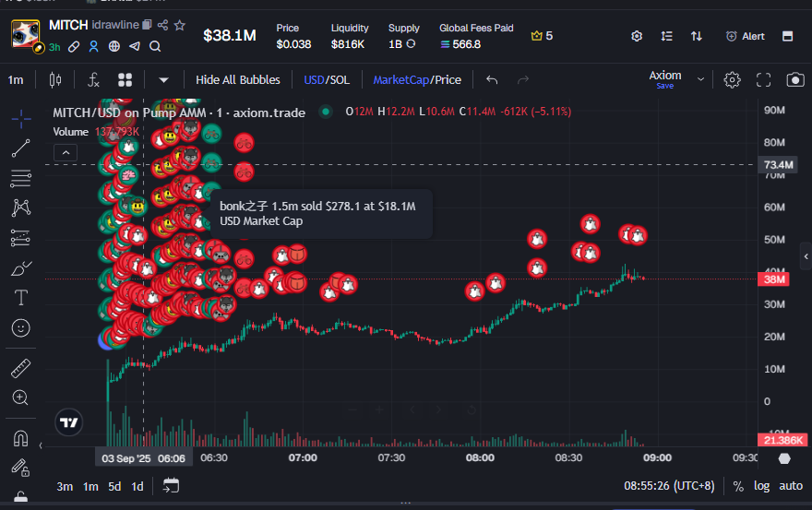Search the token with magnifier icon
This screenshot has height=510, width=812.
click(155, 47)
